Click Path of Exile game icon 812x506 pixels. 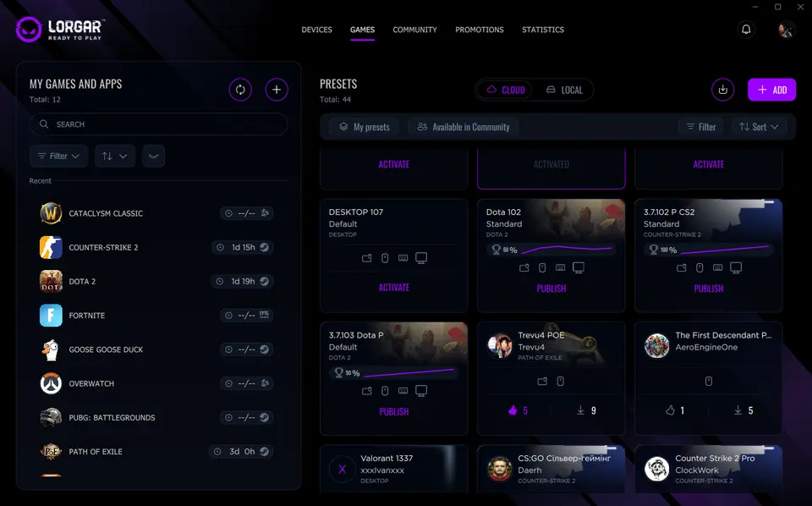pos(51,452)
